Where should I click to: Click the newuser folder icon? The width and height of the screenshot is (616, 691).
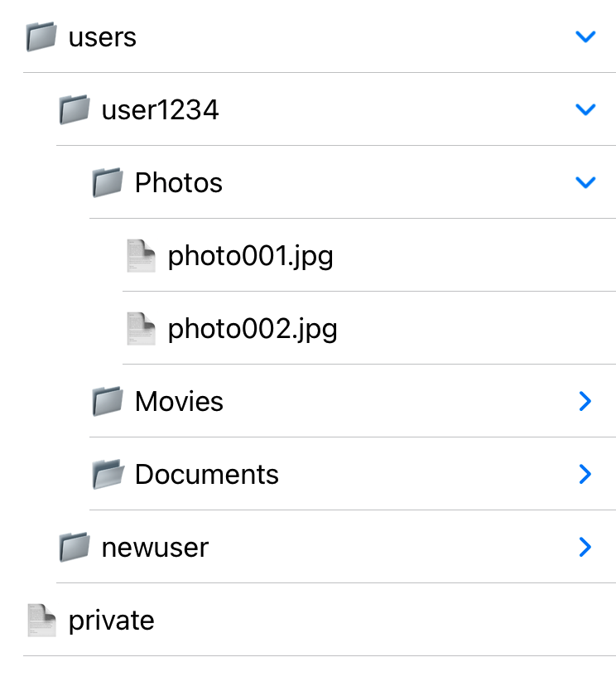tap(75, 548)
